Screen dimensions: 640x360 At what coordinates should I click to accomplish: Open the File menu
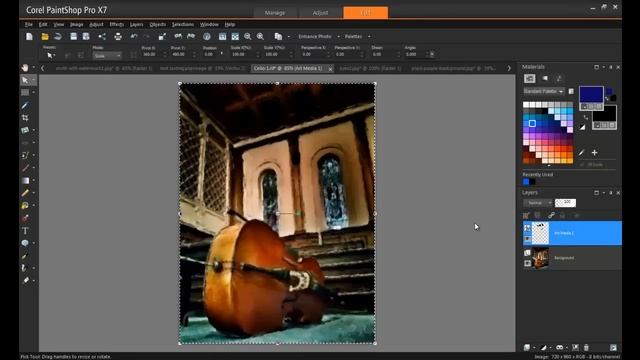click(x=29, y=24)
